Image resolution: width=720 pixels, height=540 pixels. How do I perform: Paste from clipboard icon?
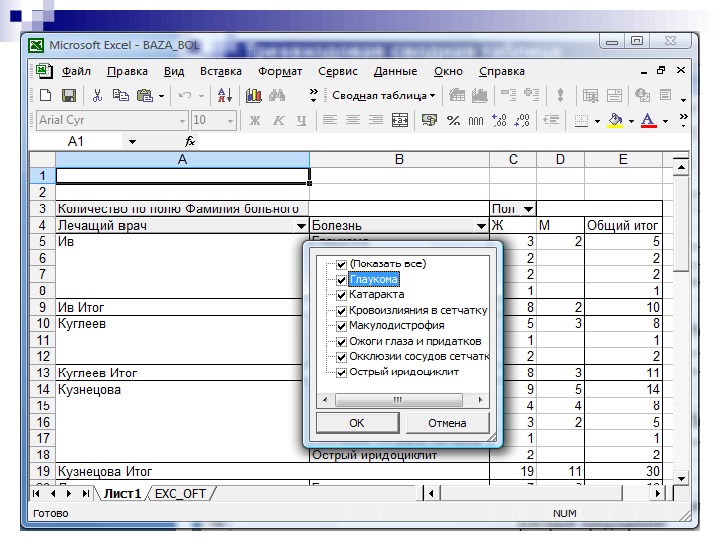pyautogui.click(x=145, y=96)
